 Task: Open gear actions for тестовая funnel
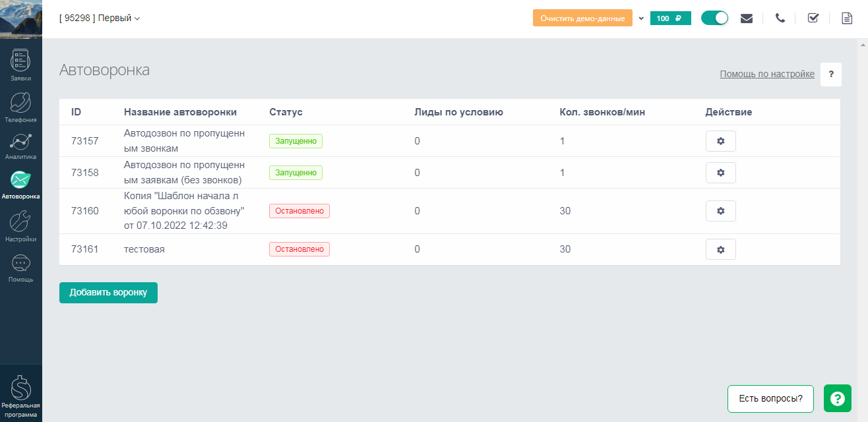[x=720, y=249]
